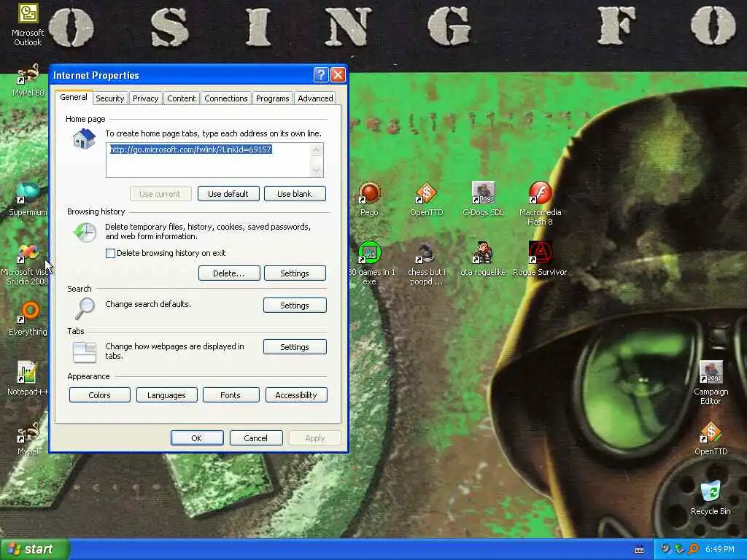Click home page box scroll down arrow
The width and height of the screenshot is (747, 560).
click(317, 170)
